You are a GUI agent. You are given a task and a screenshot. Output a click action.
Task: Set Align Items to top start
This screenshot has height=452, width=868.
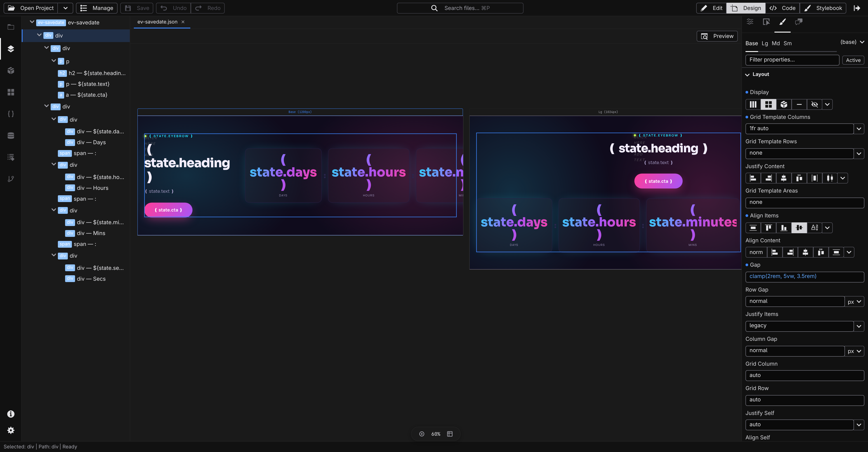[768, 228]
